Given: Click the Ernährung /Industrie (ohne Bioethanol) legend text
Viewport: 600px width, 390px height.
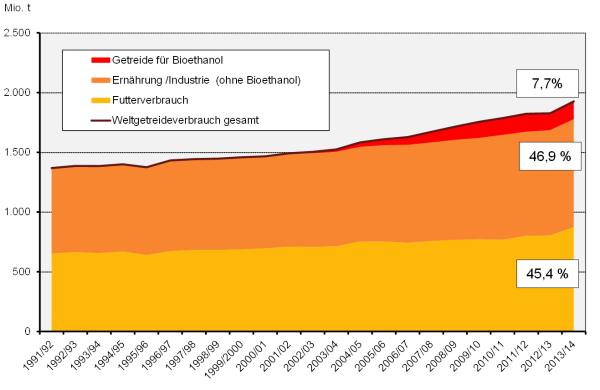Looking at the screenshot, I should tap(206, 80).
